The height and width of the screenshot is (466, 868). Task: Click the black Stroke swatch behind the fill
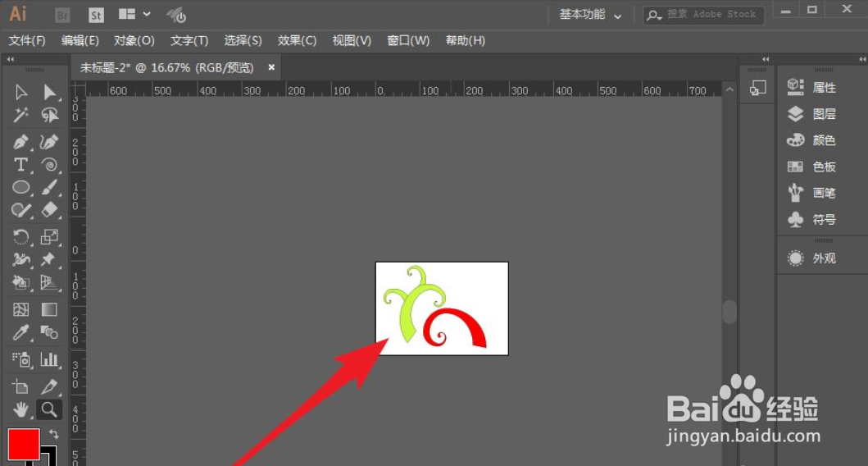coord(49,457)
